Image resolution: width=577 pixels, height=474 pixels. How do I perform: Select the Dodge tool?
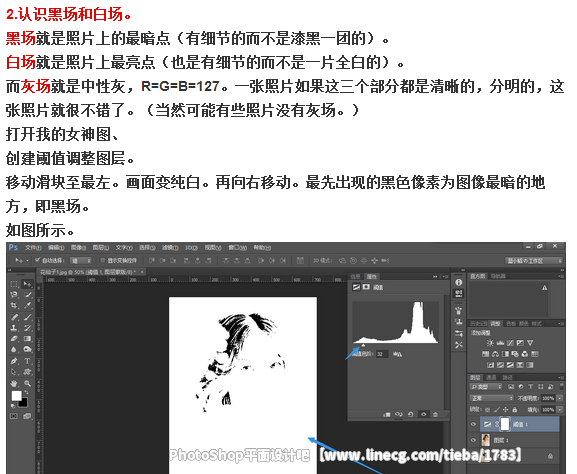click(27, 349)
